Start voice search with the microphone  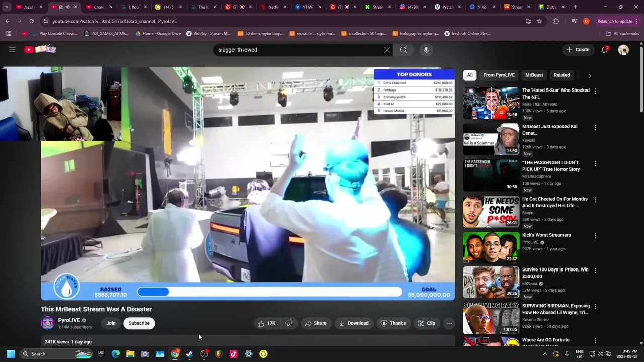(426, 50)
